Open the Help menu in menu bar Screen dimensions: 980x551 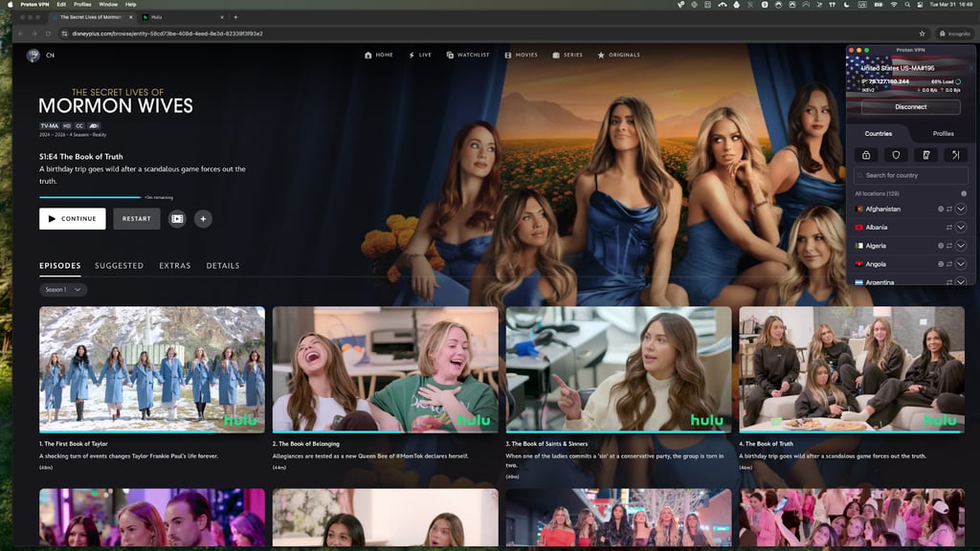click(130, 5)
